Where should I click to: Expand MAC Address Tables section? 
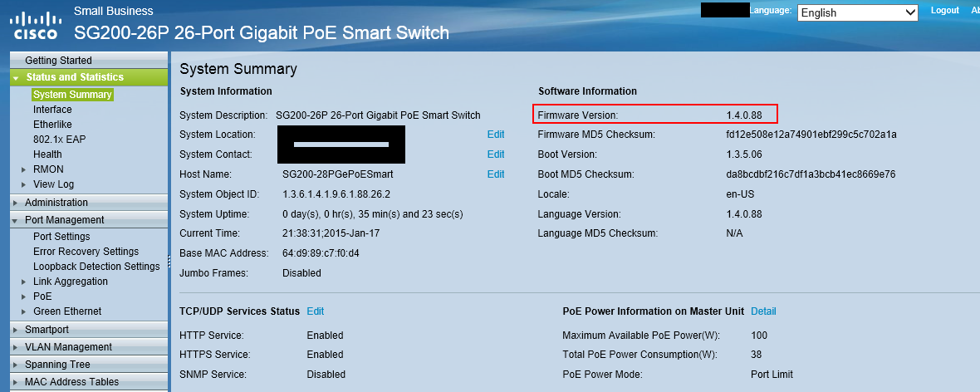coord(89,382)
